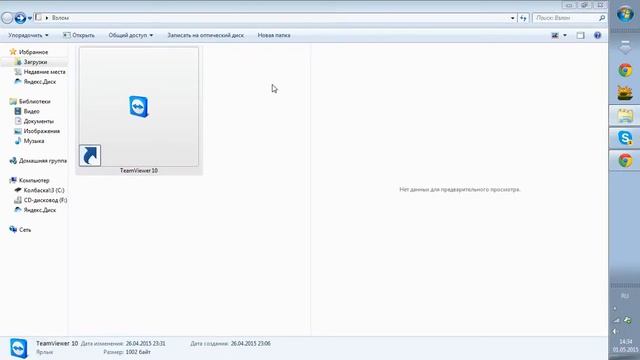Click the folder search box
The image size is (640, 360).
pos(569,18)
